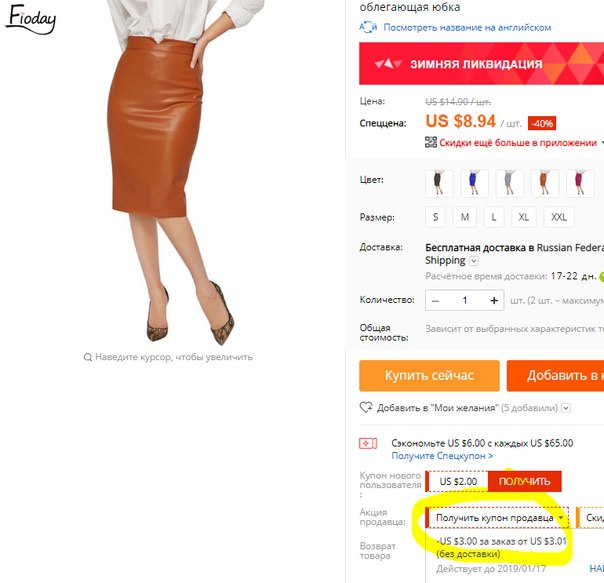This screenshot has height=583, width=604.
Task: Open the Получите Спецкупон link
Action: tap(442, 456)
